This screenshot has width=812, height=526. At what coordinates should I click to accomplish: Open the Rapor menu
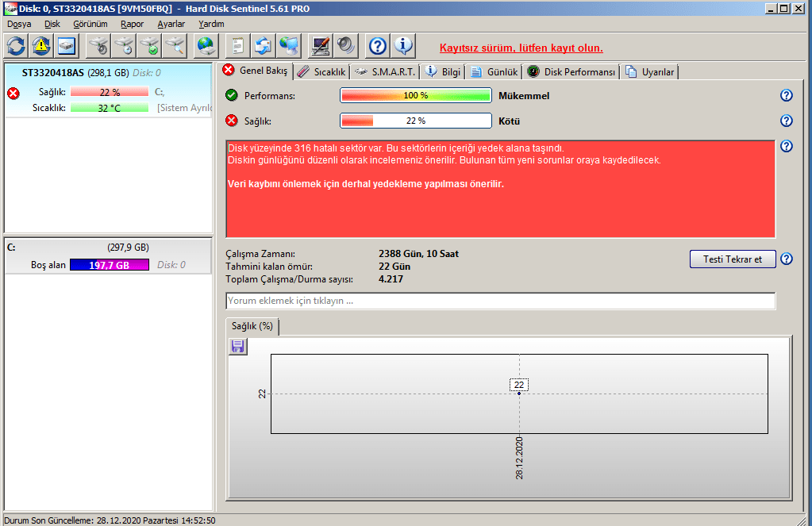132,24
